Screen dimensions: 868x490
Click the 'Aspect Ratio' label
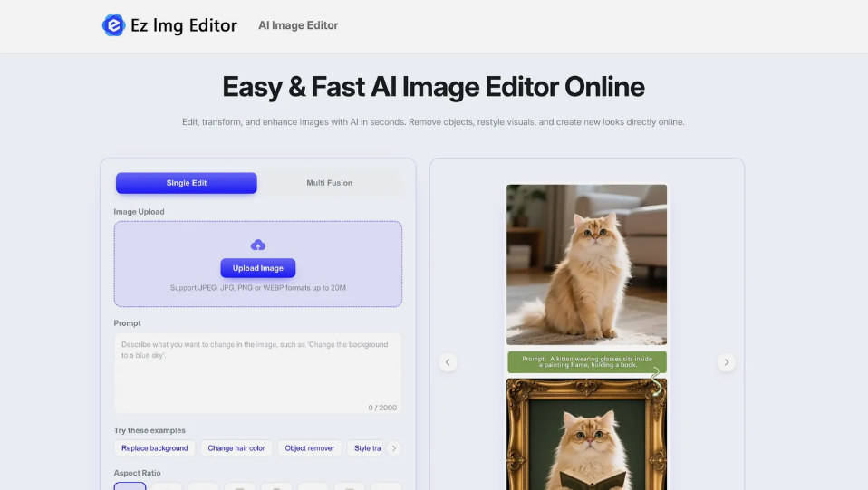click(x=138, y=473)
